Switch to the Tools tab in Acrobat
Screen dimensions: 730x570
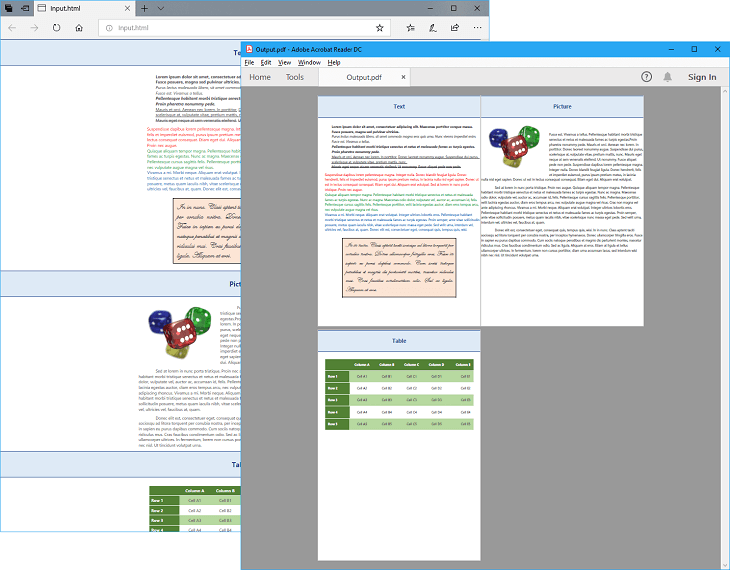click(295, 77)
